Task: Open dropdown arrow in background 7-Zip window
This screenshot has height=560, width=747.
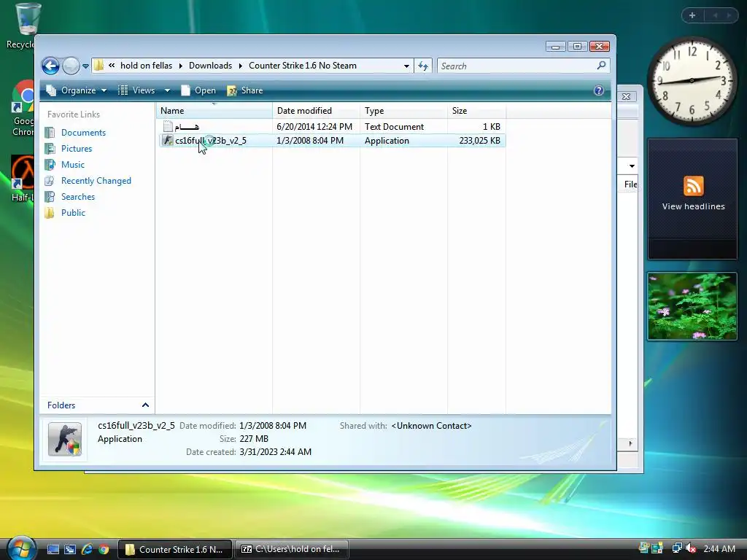Action: 632,166
